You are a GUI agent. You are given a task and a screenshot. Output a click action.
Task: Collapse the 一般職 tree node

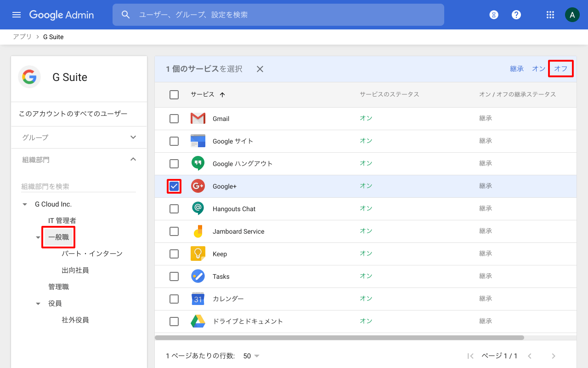tap(38, 238)
